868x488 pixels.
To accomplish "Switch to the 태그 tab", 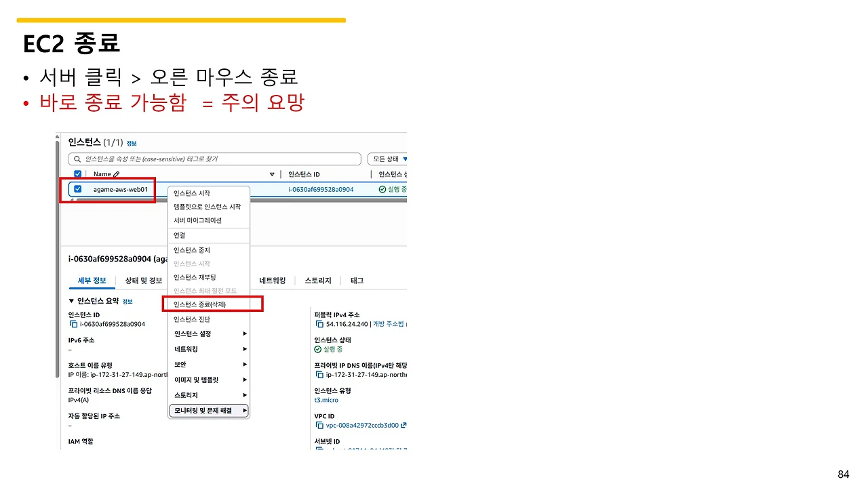I will tap(355, 281).
